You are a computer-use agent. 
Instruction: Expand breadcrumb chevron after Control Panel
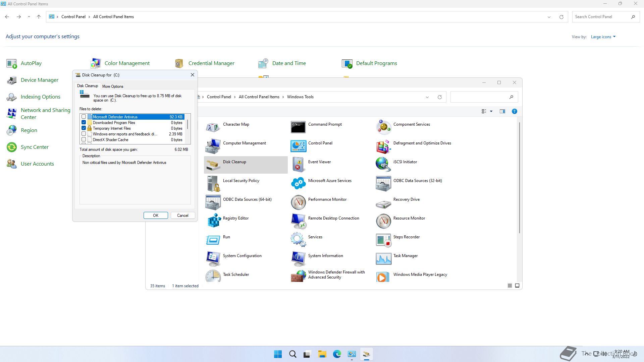click(x=89, y=17)
